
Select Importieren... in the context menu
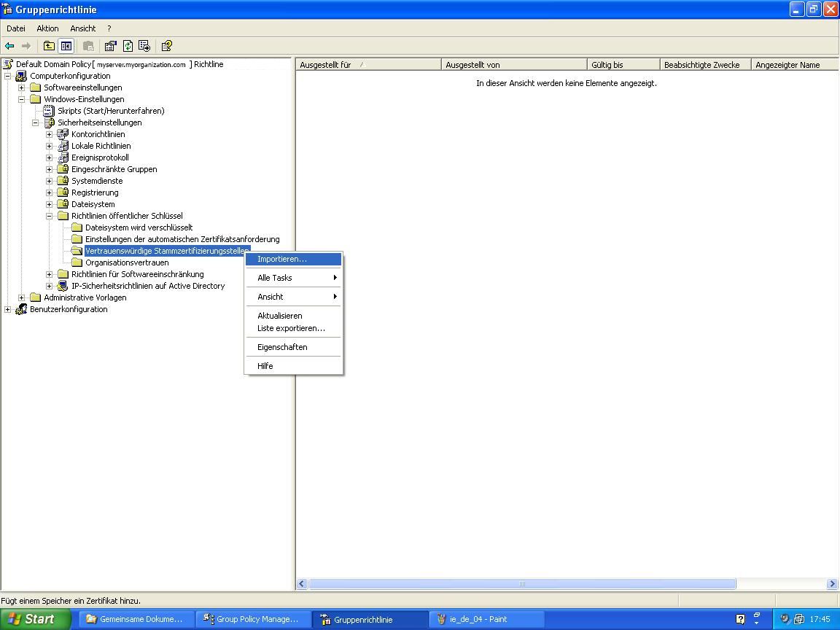pos(282,259)
